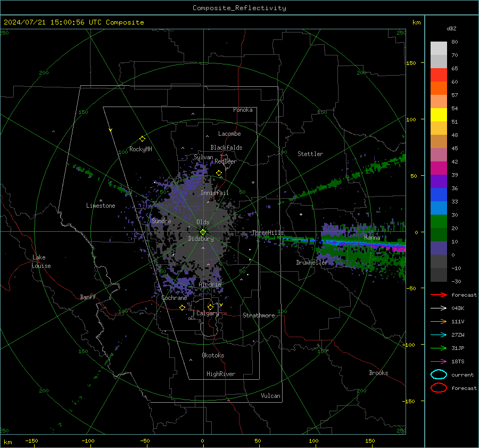Click the RockyMH label
The height and width of the screenshot is (448, 479).
tap(141, 149)
